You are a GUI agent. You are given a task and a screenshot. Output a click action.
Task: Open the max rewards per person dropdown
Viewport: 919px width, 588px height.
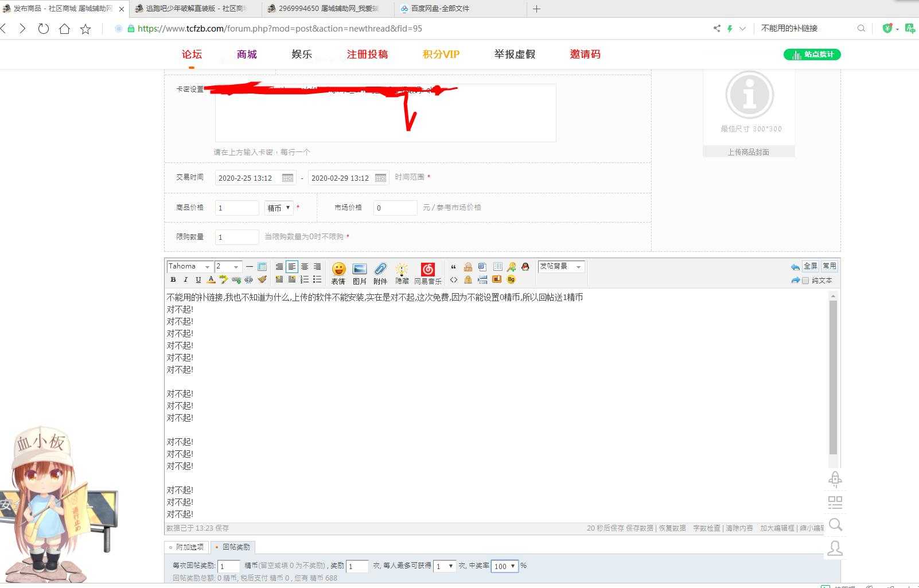pyautogui.click(x=445, y=566)
